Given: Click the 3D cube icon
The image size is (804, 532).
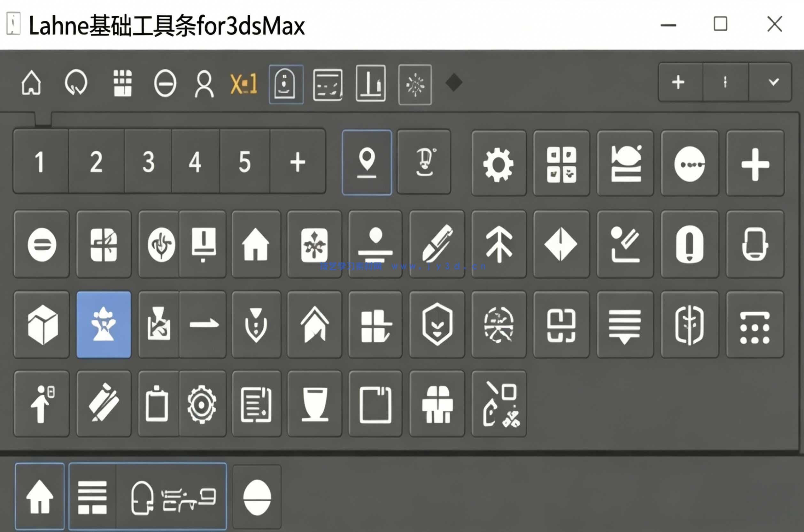Looking at the screenshot, I should [x=42, y=324].
